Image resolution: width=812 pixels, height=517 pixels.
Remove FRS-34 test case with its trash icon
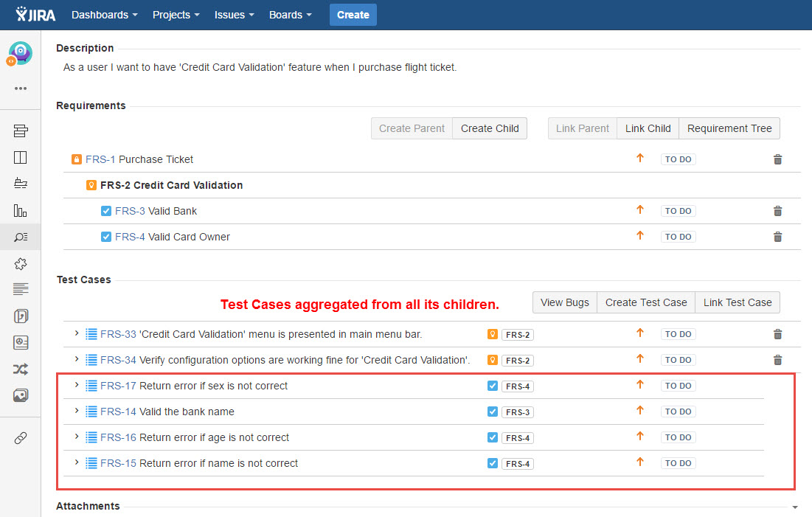[778, 360]
